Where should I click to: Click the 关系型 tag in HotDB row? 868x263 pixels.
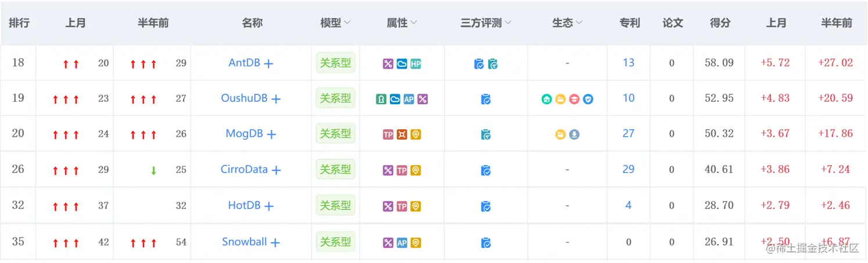coord(336,205)
